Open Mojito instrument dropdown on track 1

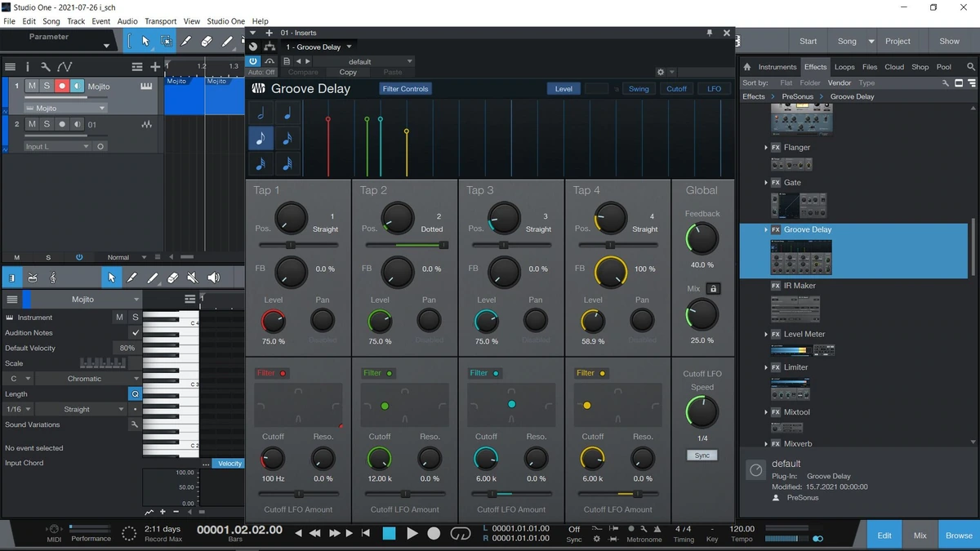tap(65, 108)
